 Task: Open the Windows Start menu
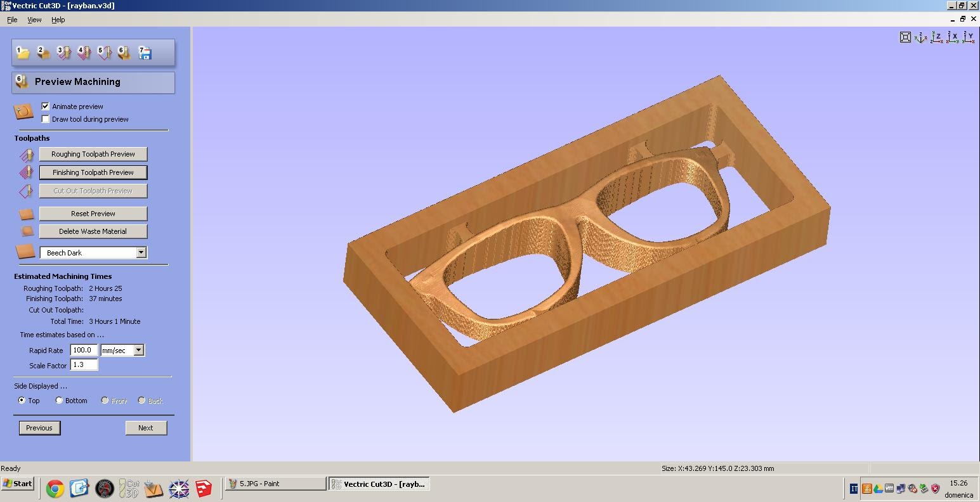click(18, 484)
